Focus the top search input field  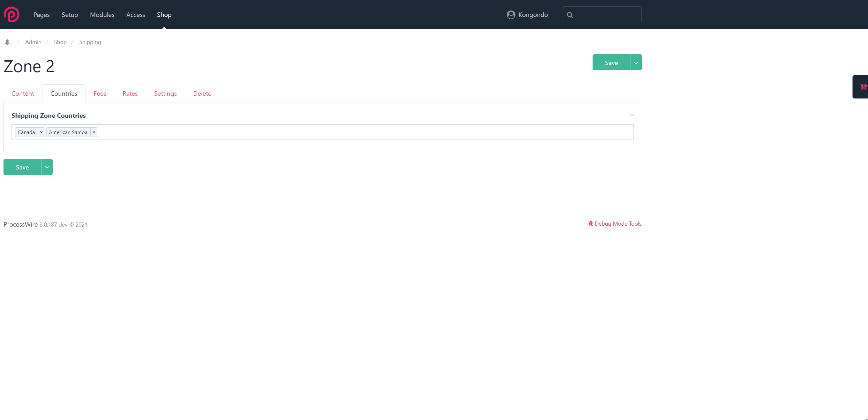coord(602,14)
